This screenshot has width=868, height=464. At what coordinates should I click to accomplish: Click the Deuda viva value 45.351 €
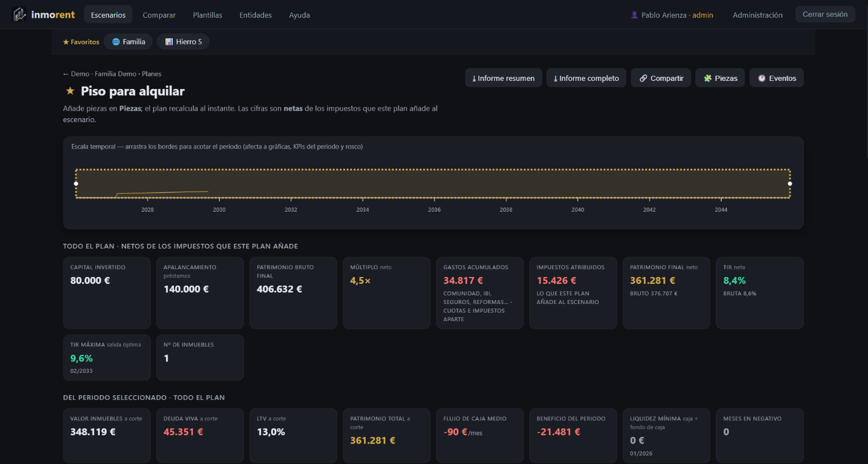click(184, 432)
